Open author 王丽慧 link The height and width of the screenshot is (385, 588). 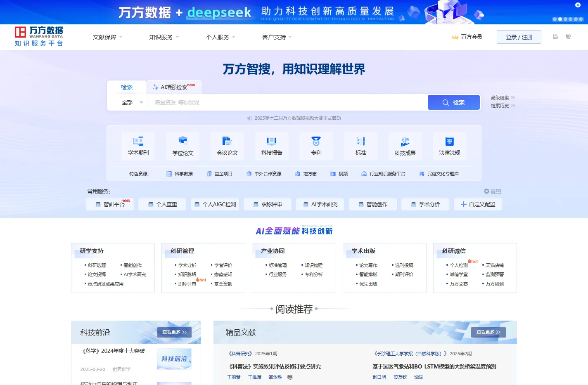(234, 377)
